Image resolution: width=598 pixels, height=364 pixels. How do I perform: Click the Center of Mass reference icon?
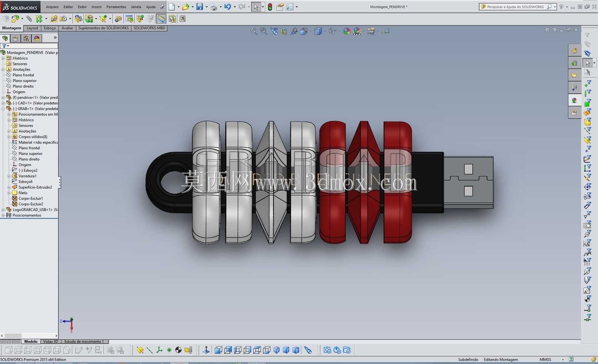178,350
